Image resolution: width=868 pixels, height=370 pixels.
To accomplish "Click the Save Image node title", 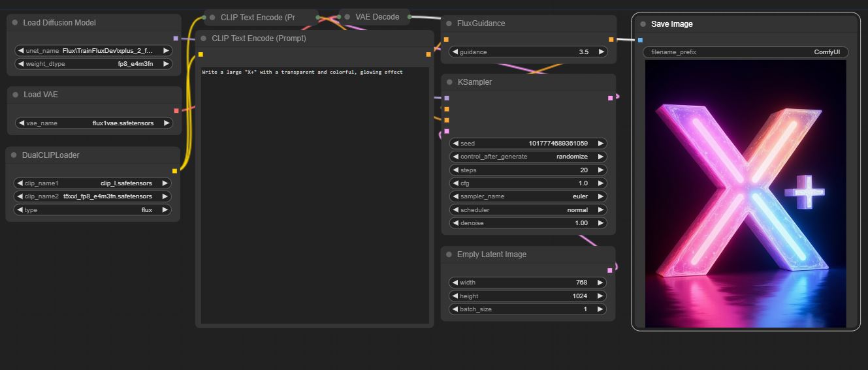I will pos(672,24).
